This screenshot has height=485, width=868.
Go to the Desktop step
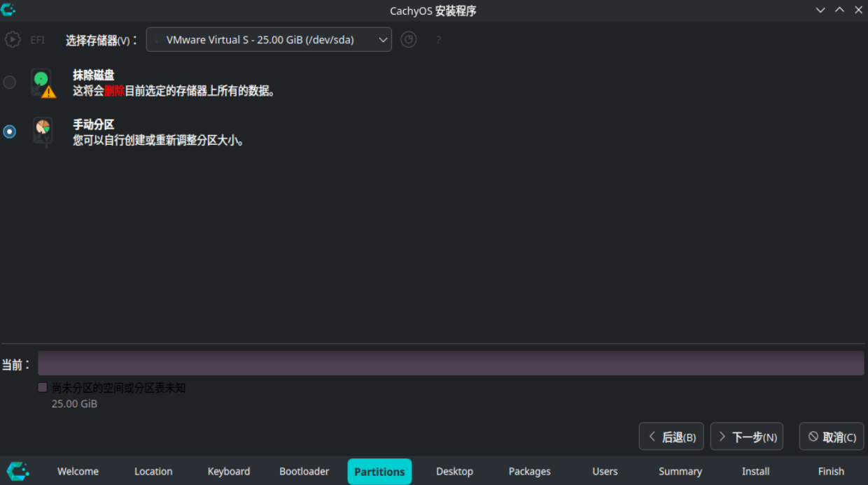click(455, 472)
